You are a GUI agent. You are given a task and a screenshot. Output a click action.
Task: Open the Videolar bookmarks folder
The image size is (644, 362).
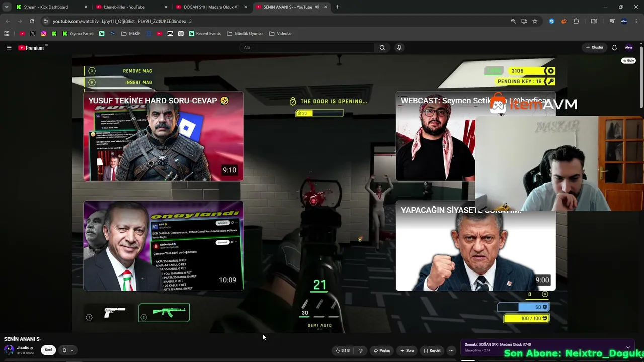pyautogui.click(x=280, y=34)
